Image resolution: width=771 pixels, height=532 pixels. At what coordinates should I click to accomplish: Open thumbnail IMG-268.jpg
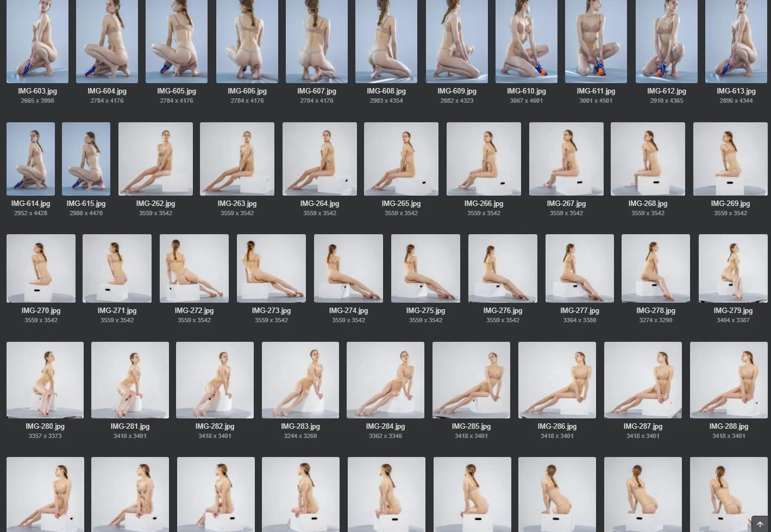648,159
